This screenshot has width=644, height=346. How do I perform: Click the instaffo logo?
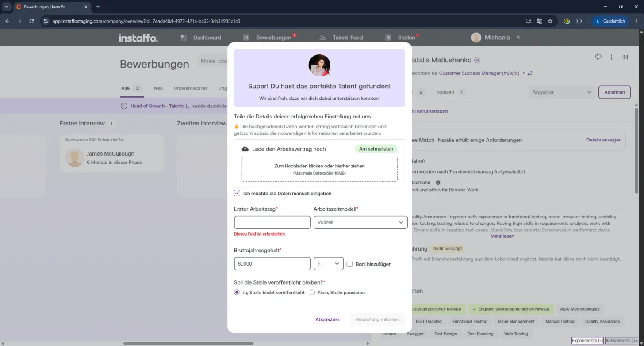138,38
